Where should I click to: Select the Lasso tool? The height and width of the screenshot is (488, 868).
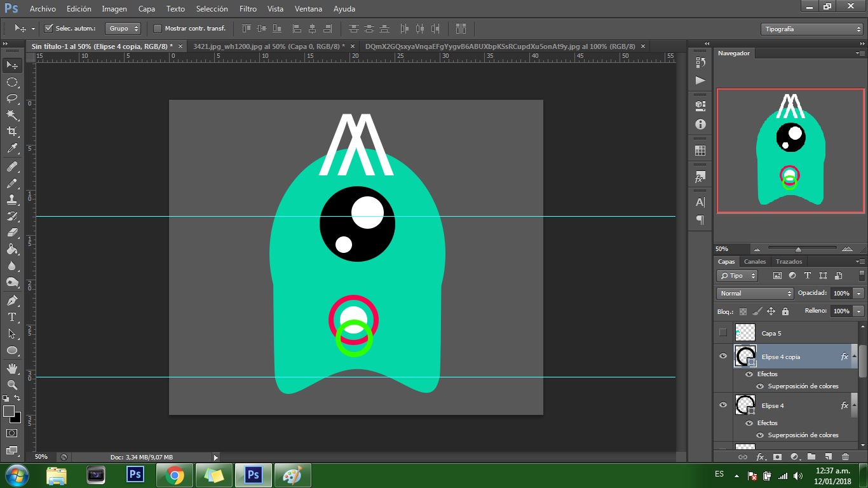pos(12,98)
